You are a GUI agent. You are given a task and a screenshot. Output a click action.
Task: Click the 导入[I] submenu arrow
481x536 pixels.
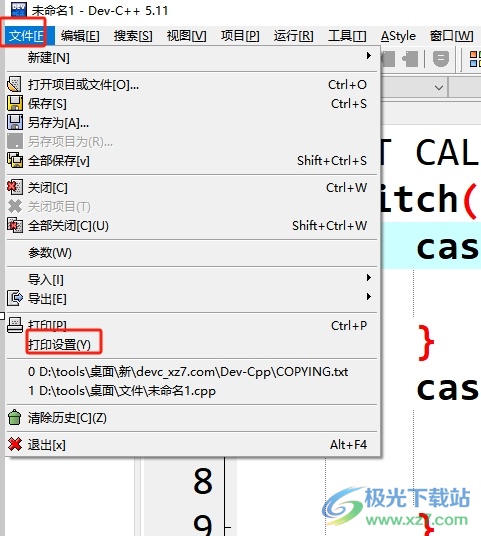pos(369,277)
